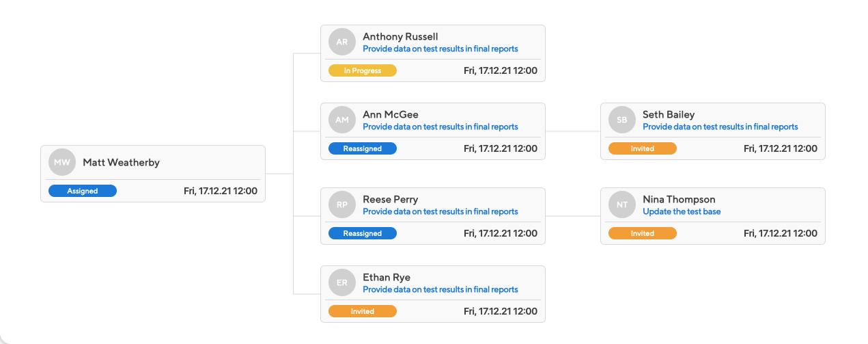Image resolution: width=868 pixels, height=344 pixels.
Task: Open Seth Bailey's test results task link
Action: pos(720,127)
